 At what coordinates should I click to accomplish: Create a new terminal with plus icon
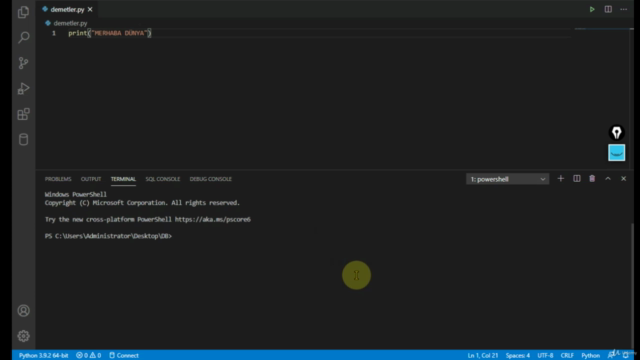pos(560,179)
